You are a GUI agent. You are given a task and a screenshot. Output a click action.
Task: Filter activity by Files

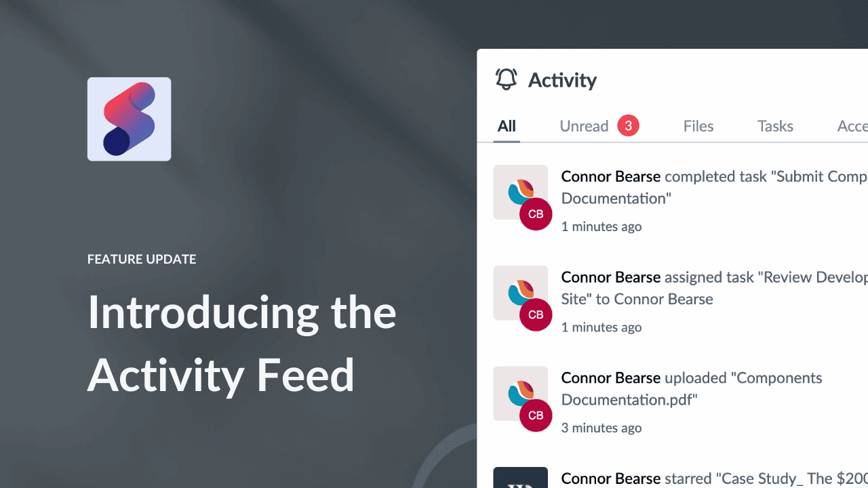pos(698,125)
